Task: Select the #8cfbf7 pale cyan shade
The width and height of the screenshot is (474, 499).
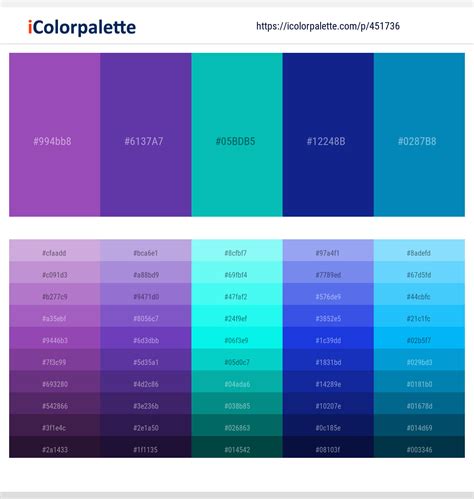Action: 237,251
